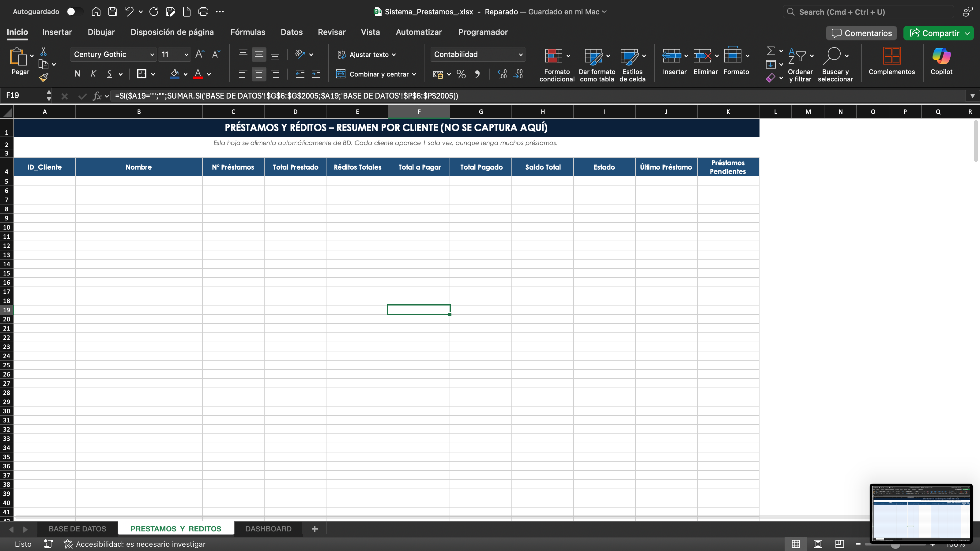Viewport: 980px width, 551px height.
Task: Open the Century Gothic font dropdown
Action: (152, 55)
